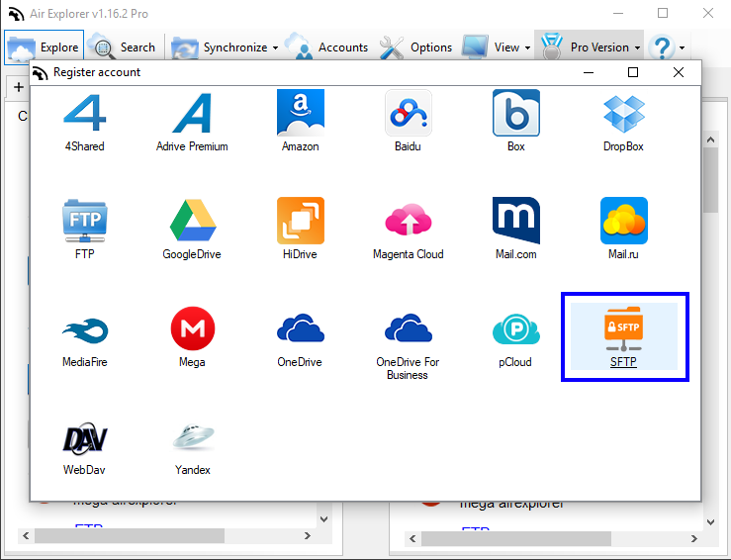Image resolution: width=731 pixels, height=560 pixels.
Task: Select the Mail.ru cloud icon
Action: click(x=624, y=221)
